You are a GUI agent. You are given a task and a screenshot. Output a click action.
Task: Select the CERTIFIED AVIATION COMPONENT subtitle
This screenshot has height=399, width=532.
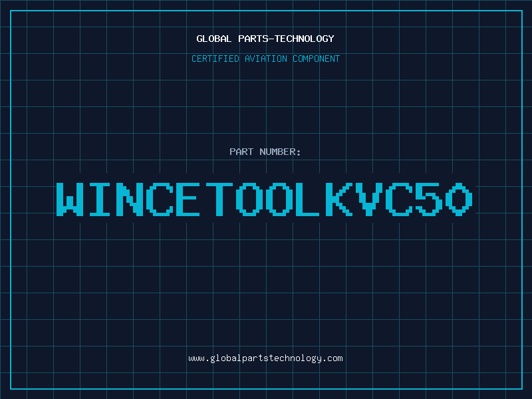click(x=265, y=59)
